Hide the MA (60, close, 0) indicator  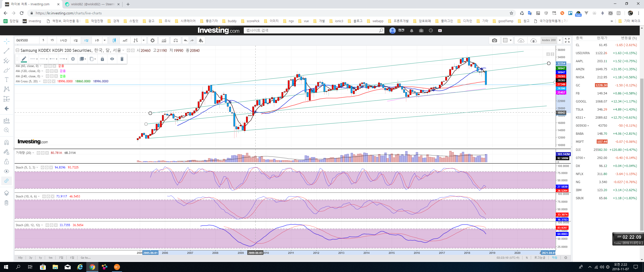pyautogui.click(x=46, y=66)
